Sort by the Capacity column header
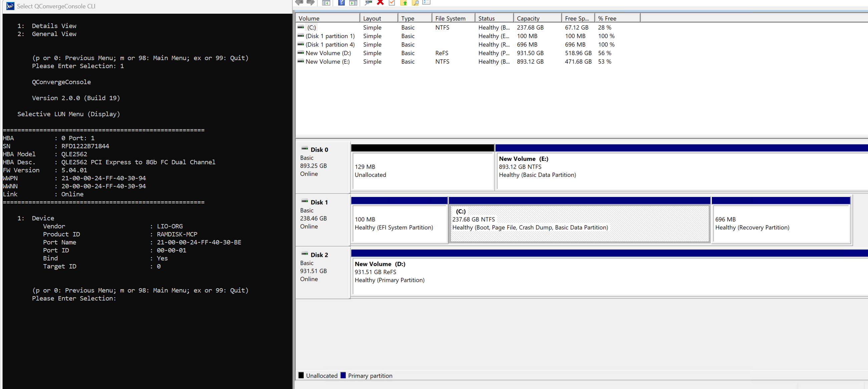Image resolution: width=868 pixels, height=389 pixels. point(537,18)
